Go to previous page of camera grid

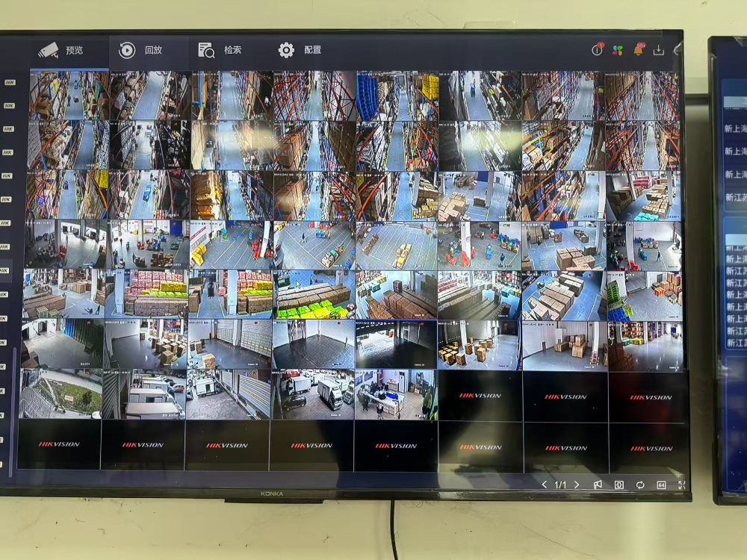point(545,485)
